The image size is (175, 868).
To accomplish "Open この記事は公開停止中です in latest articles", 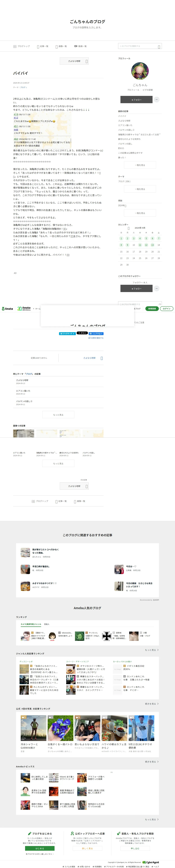I will (x=130, y=153).
